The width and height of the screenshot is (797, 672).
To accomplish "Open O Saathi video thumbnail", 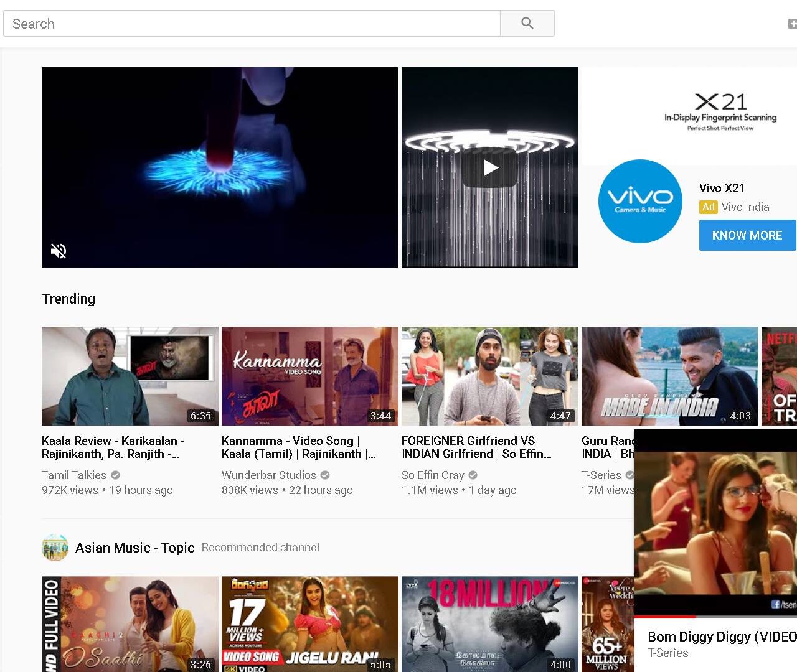I will tap(130, 624).
